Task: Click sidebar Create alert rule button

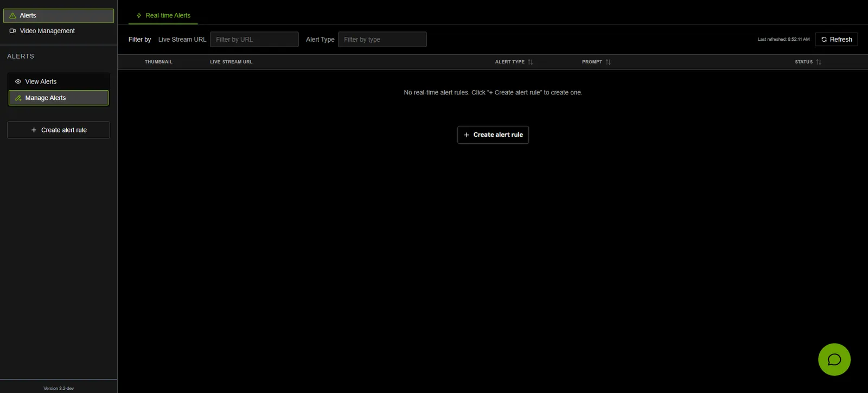Action: pos(59,130)
